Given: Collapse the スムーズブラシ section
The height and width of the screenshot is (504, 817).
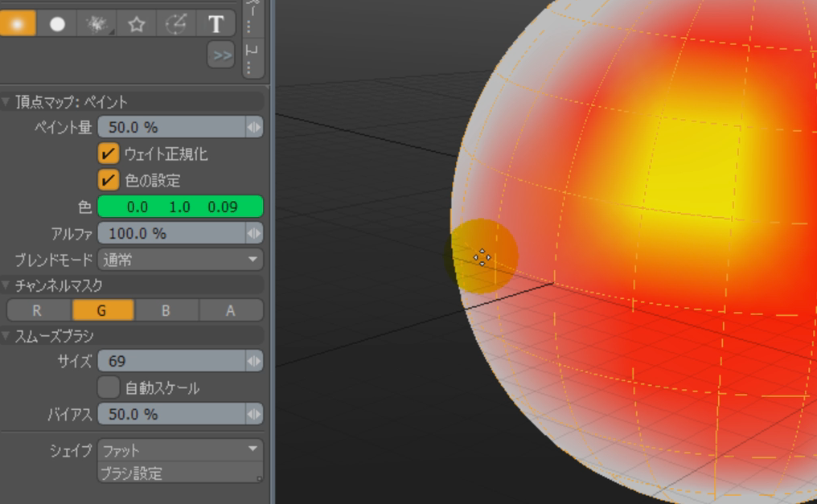Looking at the screenshot, I should (x=7, y=336).
